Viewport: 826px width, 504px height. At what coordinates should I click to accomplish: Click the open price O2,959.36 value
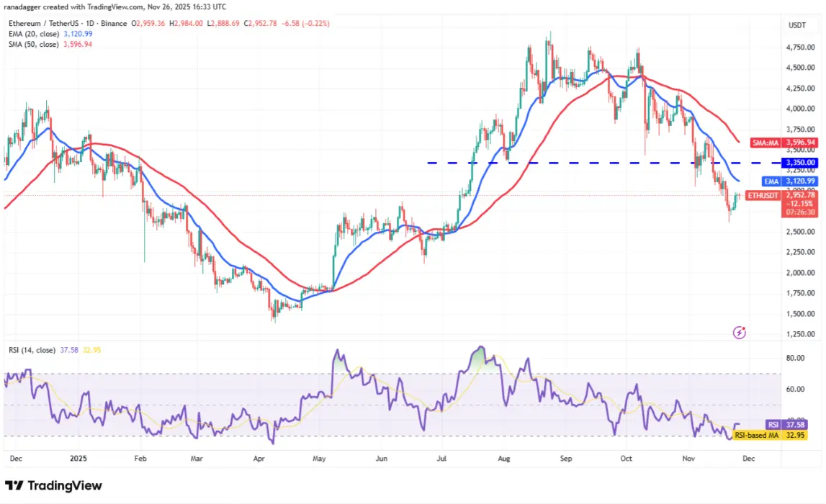148,24
